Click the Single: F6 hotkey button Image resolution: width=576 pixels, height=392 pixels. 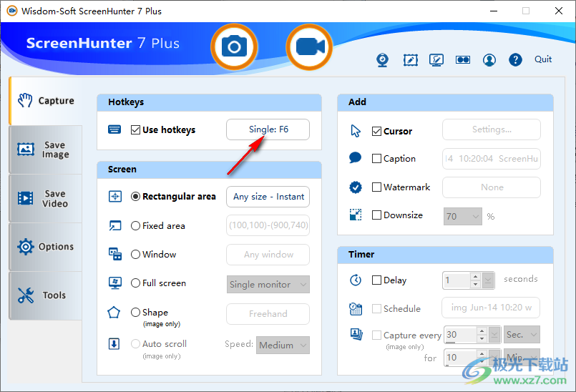tap(268, 129)
